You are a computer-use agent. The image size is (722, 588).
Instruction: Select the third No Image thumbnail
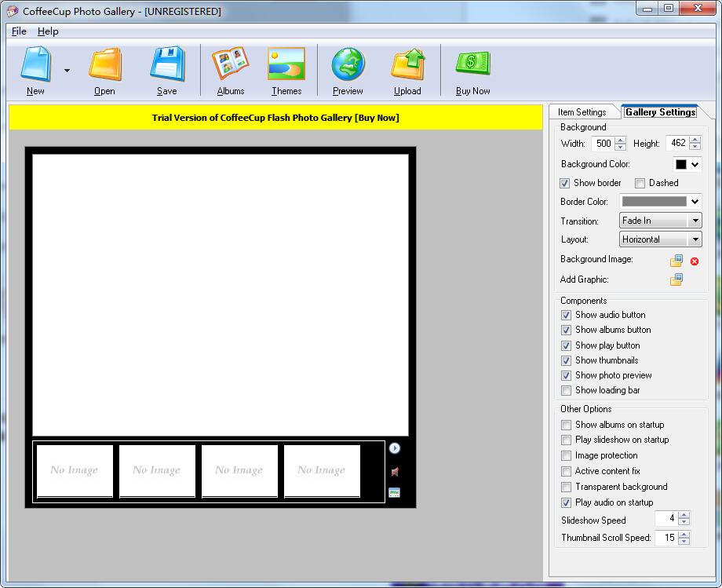click(239, 471)
